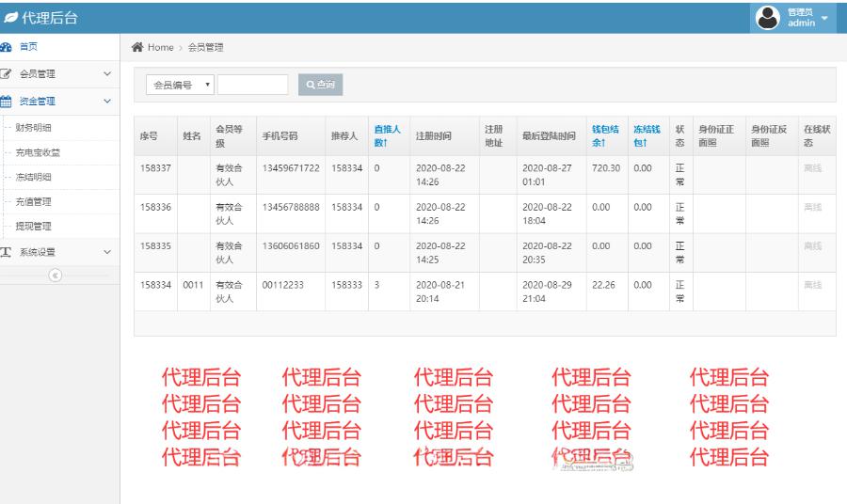Sort by 直推人数 column header

[x=388, y=136]
